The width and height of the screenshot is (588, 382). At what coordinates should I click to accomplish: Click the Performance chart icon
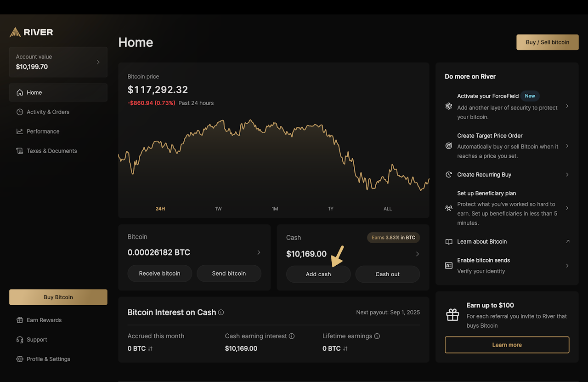[x=20, y=131]
